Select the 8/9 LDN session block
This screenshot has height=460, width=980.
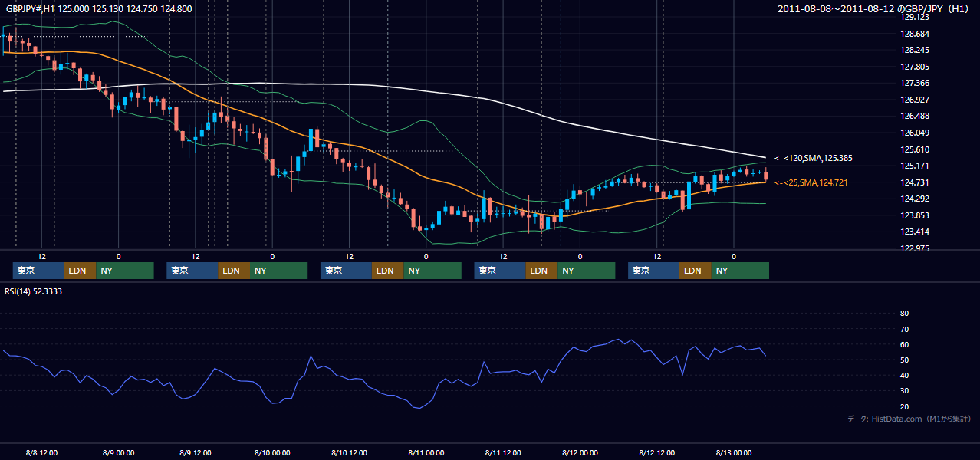point(234,271)
